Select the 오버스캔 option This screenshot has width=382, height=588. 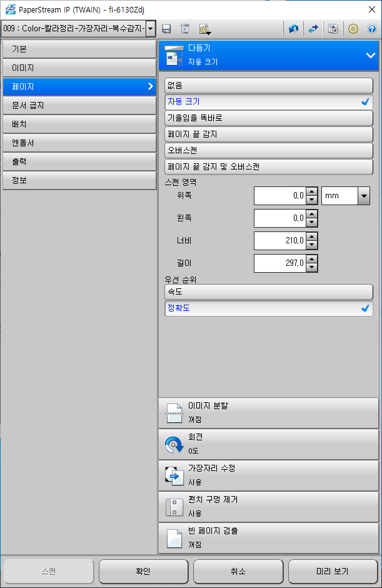[x=269, y=150]
